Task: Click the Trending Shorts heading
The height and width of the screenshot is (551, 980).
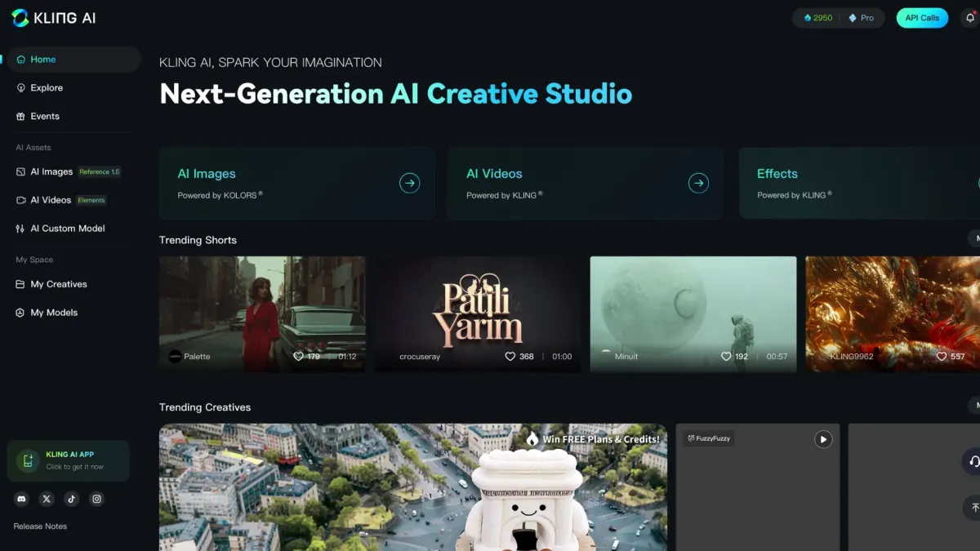Action: [x=198, y=240]
